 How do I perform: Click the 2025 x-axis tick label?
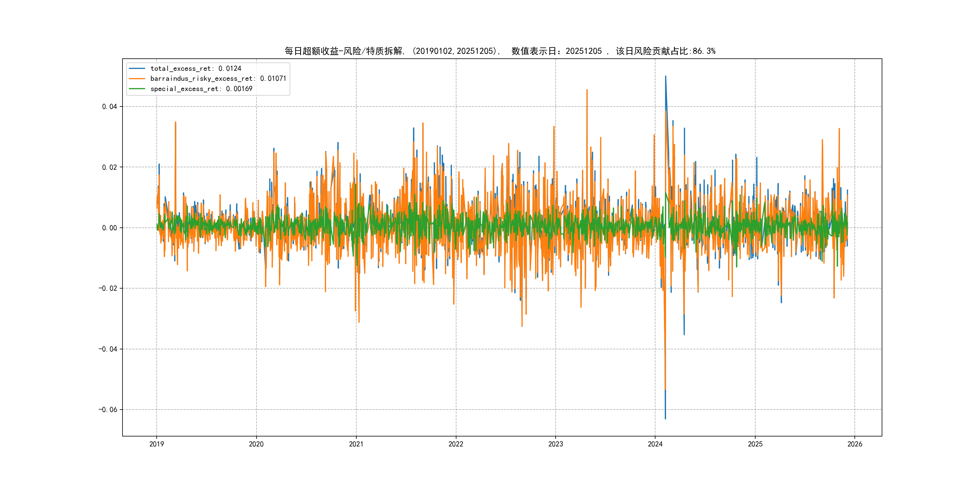pyautogui.click(x=755, y=444)
